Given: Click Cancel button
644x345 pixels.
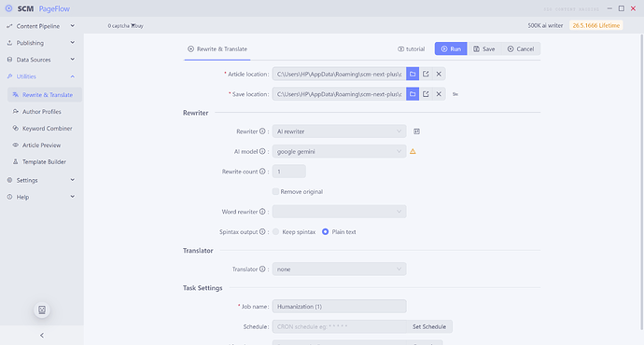Looking at the screenshot, I should pos(521,48).
